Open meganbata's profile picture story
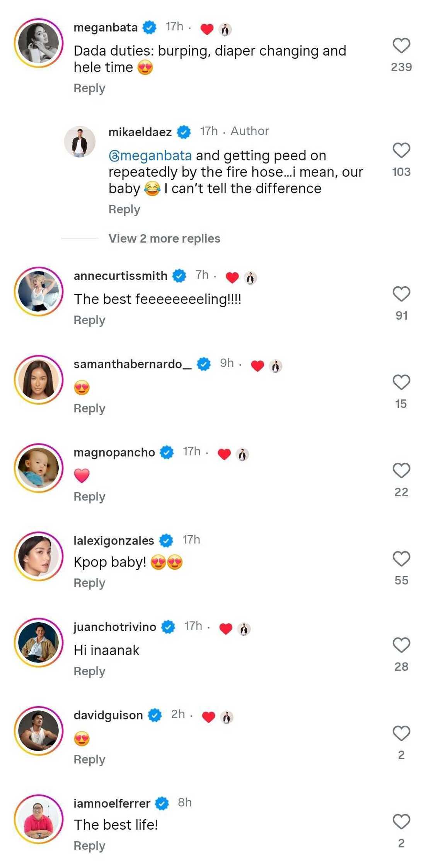 pyautogui.click(x=39, y=43)
